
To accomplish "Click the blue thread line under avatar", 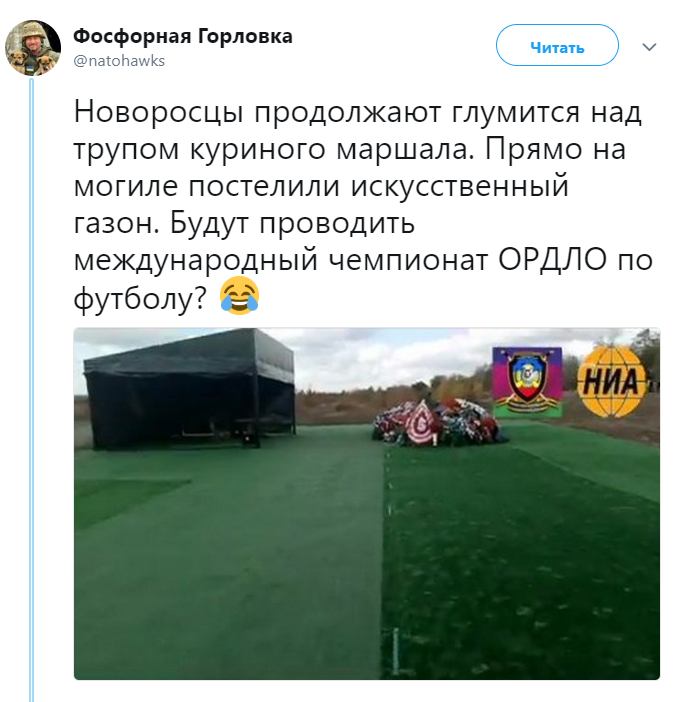I will point(31,390).
